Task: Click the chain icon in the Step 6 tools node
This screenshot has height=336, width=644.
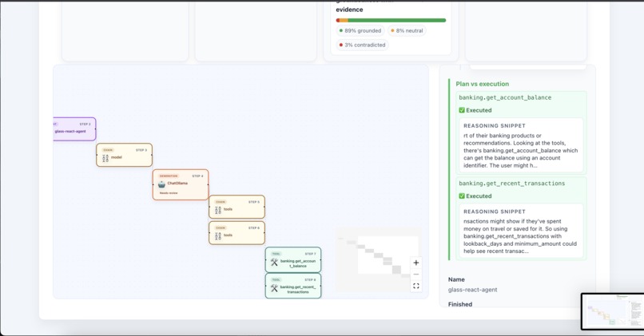Action: (217, 236)
